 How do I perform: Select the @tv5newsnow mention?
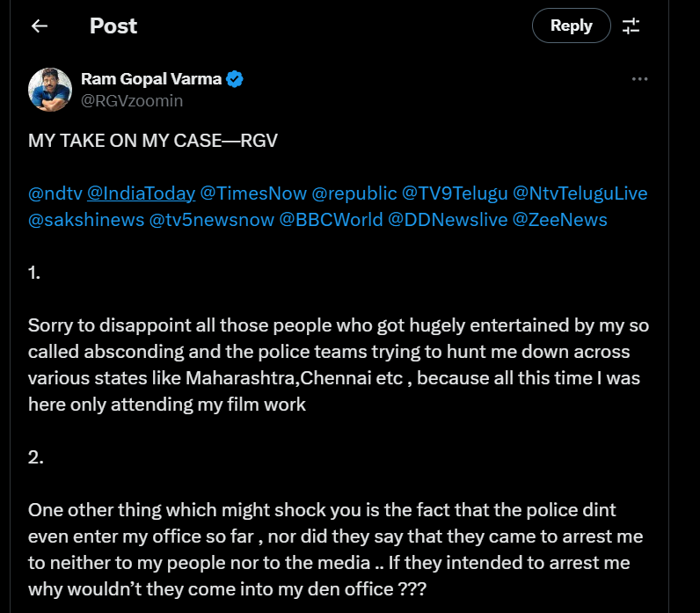[x=211, y=219]
